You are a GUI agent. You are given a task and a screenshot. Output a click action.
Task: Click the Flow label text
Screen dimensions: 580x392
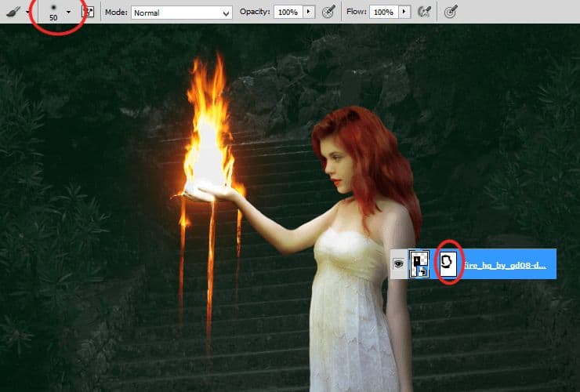(356, 12)
